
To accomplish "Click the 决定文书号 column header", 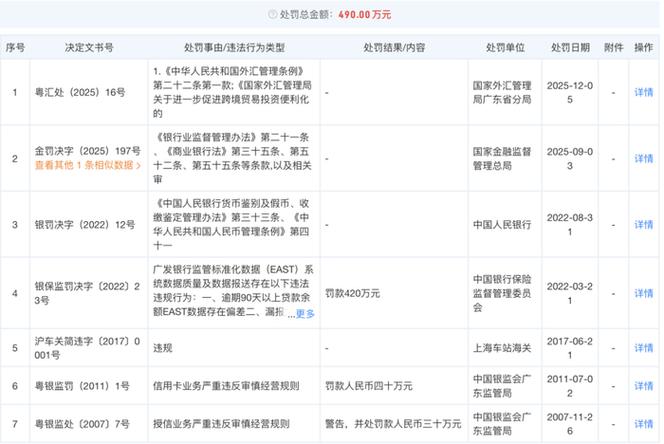I will coord(89,47).
